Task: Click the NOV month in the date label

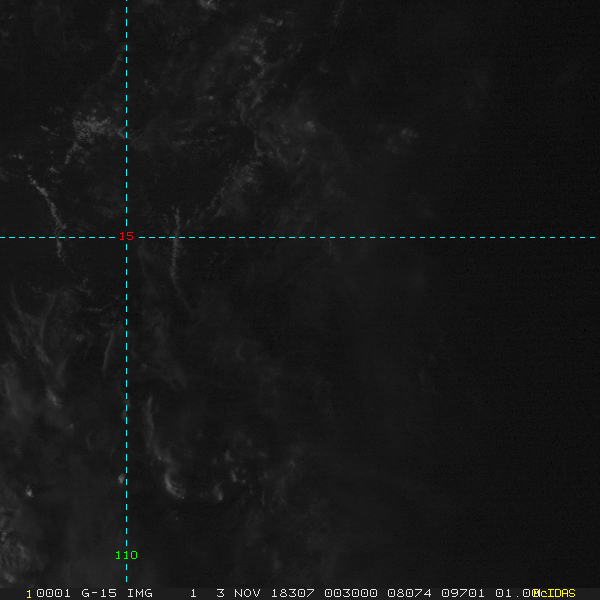Action: pos(248,593)
